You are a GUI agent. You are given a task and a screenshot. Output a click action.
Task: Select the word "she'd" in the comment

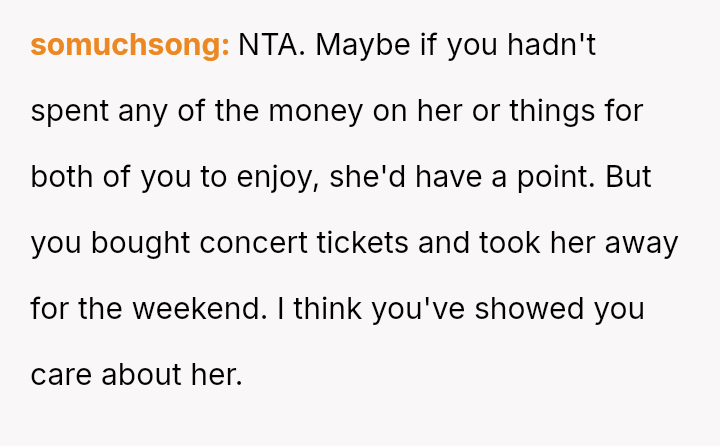(368, 177)
